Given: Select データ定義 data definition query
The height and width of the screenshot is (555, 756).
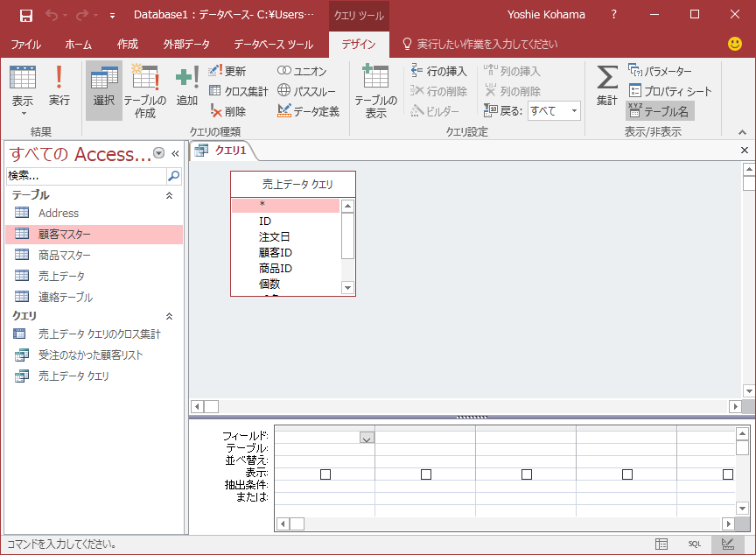Looking at the screenshot, I should click(309, 111).
